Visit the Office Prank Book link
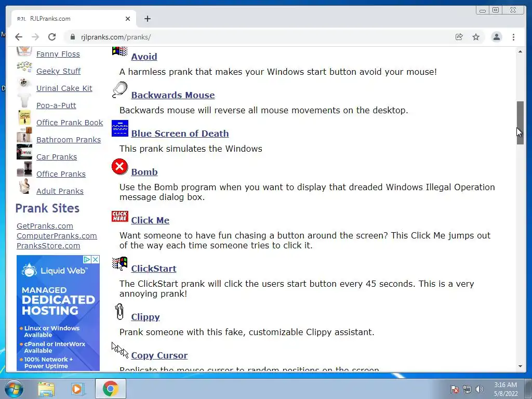The height and width of the screenshot is (399, 532). point(70,123)
